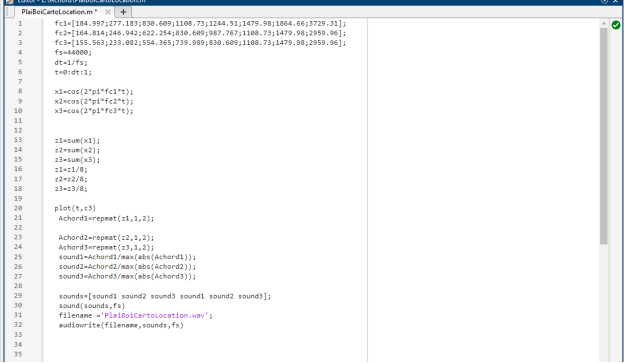Click the scroll up arrow of the editor
Viewport: 624px width, 363px height.
[603, 24]
